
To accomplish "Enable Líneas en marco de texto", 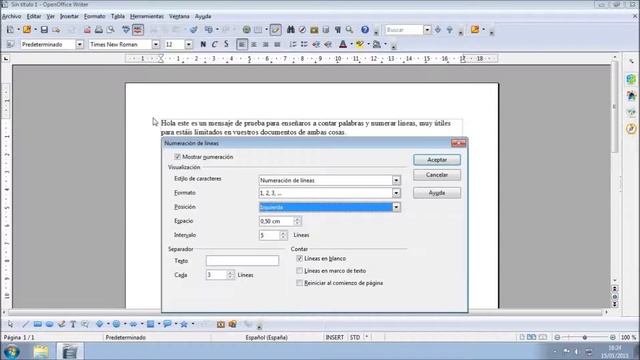I will pyautogui.click(x=300, y=271).
